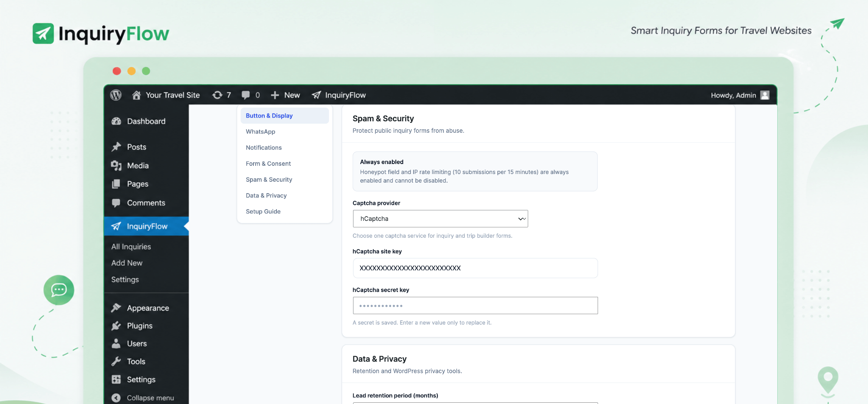Open All Inquiries submenu link

(x=131, y=246)
